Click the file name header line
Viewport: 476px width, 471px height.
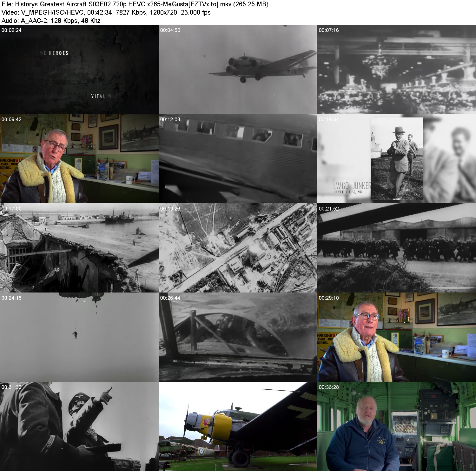click(135, 4)
